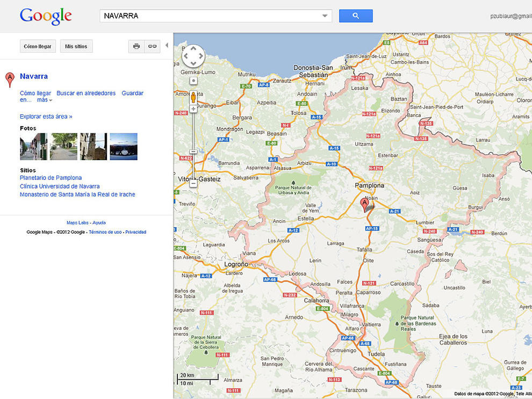The width and height of the screenshot is (532, 399).
Task: Click the zoom slider handle
Action: [x=193, y=151]
